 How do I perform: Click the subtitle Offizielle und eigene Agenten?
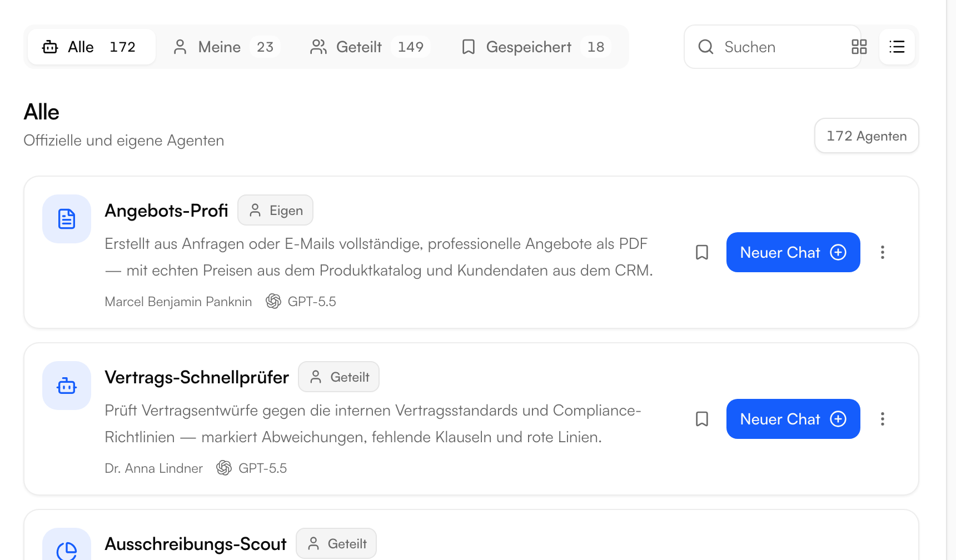[x=124, y=141]
